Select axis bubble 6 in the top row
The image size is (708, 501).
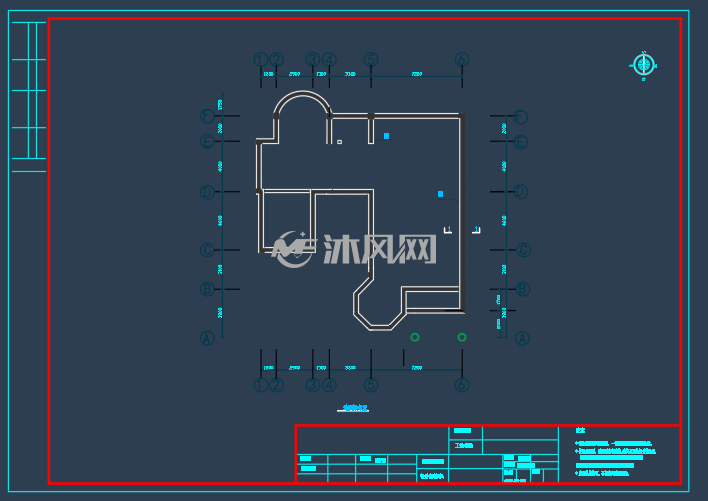tap(462, 60)
